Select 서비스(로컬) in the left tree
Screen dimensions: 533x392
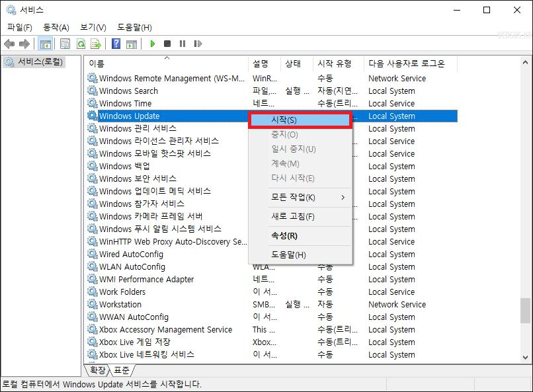tap(34, 62)
